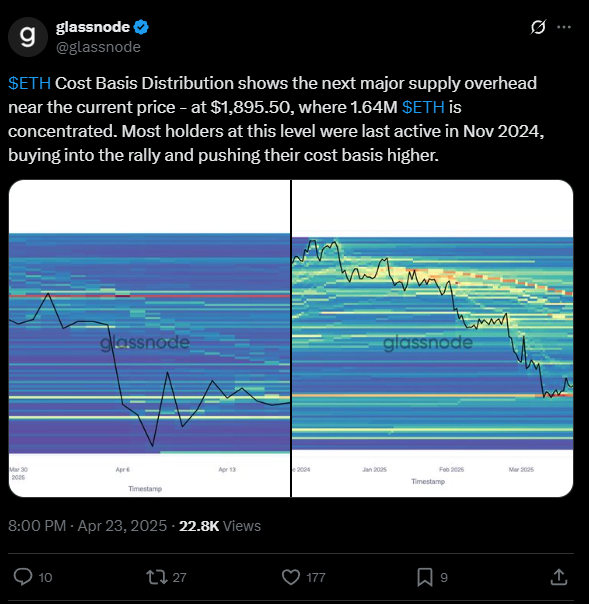The image size is (589, 604).
Task: Open the glassnode display name
Action: pos(93,27)
